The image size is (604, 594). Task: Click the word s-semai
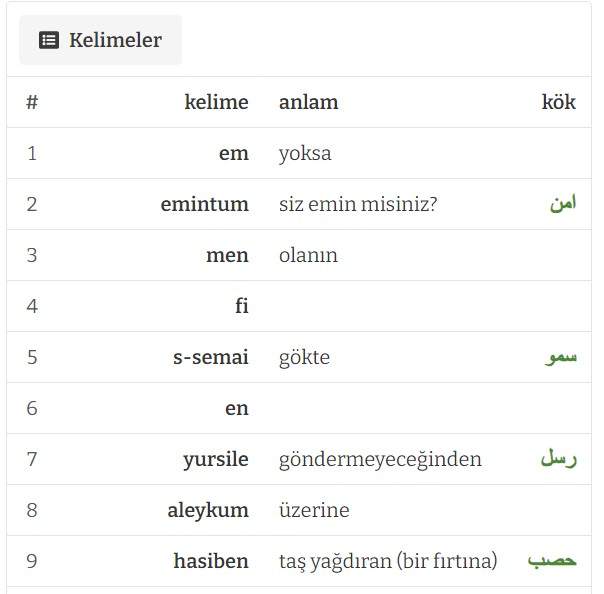(x=211, y=357)
